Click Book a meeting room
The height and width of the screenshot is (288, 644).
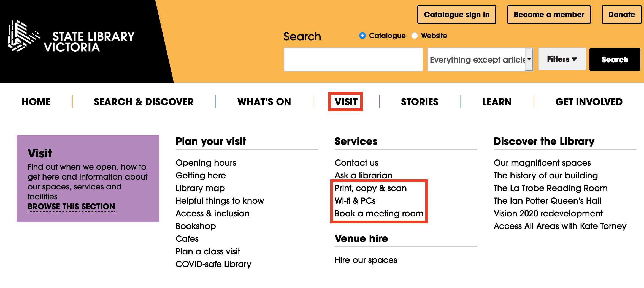tap(379, 213)
